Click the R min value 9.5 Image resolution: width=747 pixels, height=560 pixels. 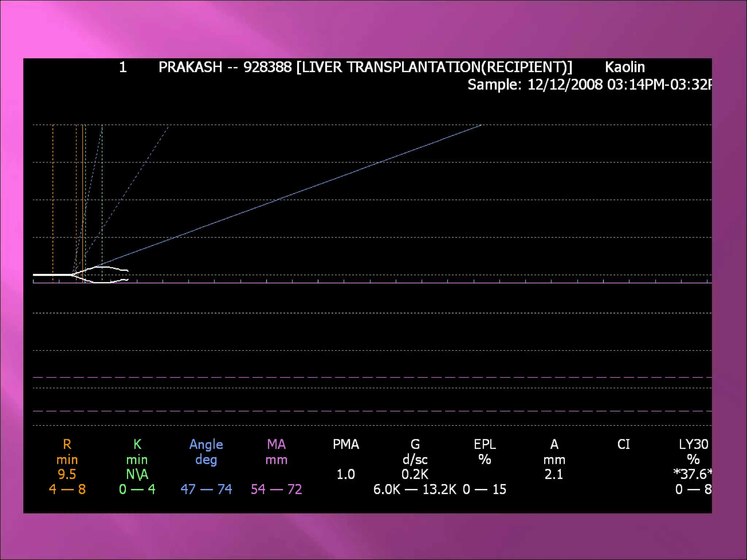point(67,474)
